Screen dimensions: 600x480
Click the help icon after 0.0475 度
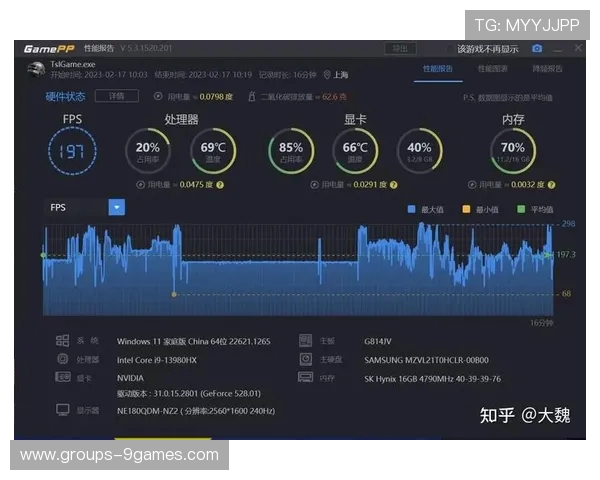click(220, 185)
